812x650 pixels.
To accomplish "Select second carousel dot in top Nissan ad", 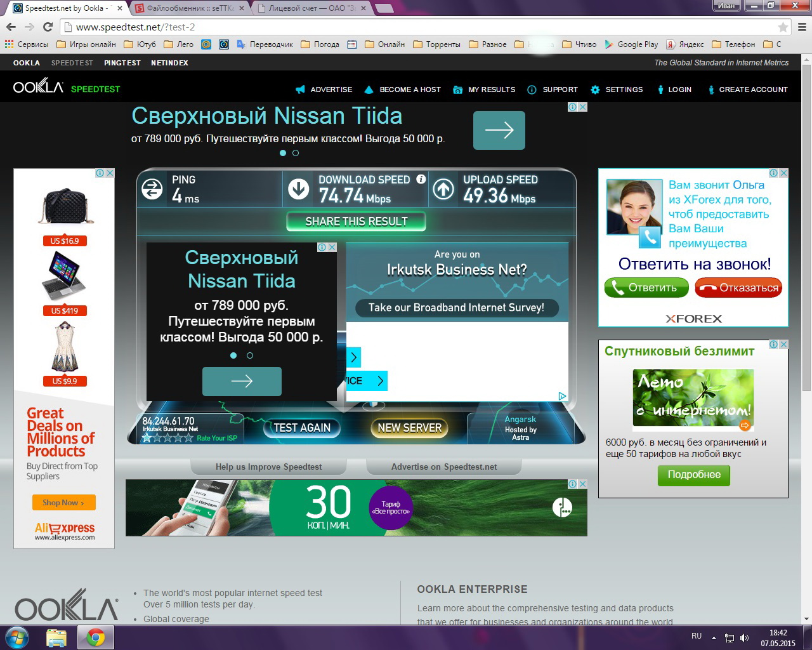I will (296, 153).
